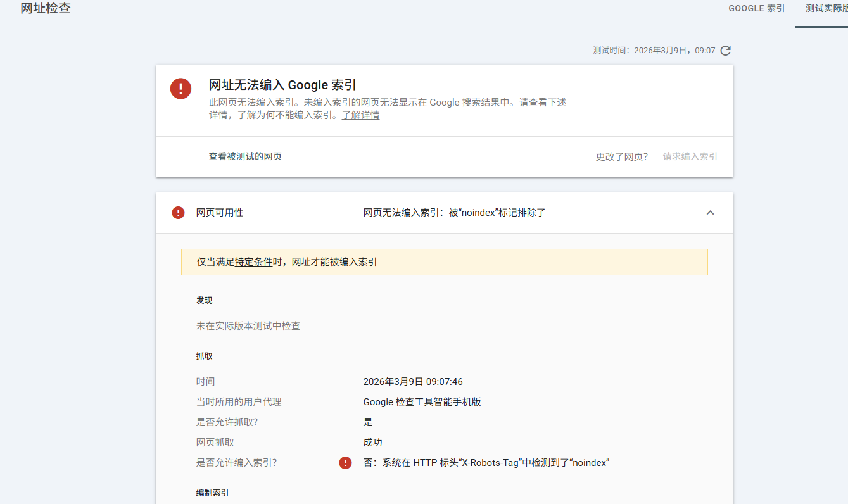
Task: Click the 网址检查 page heading
Action: (x=46, y=9)
